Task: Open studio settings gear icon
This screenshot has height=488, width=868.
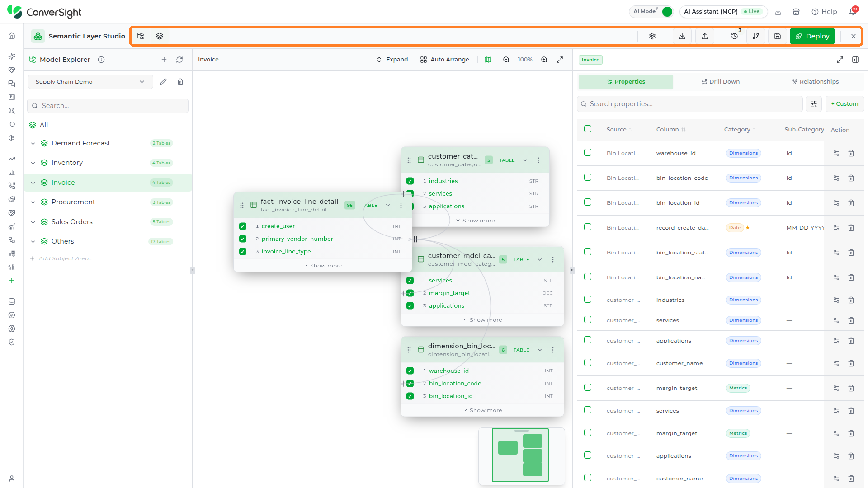Action: (x=652, y=36)
